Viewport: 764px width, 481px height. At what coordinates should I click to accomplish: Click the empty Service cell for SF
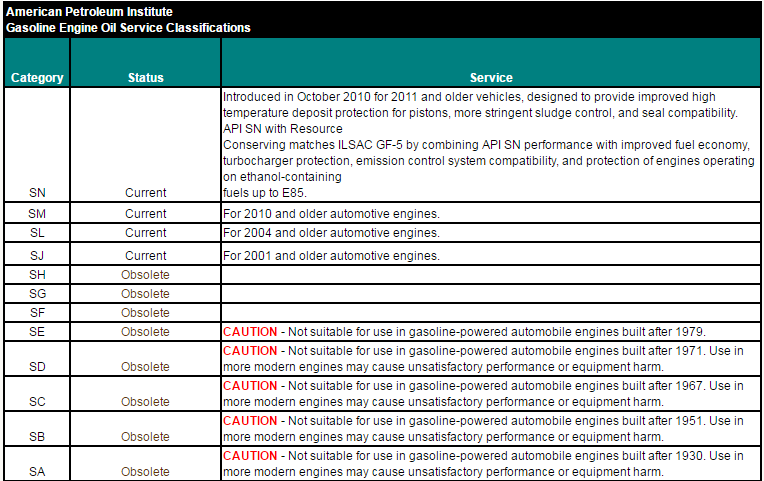coord(490,313)
